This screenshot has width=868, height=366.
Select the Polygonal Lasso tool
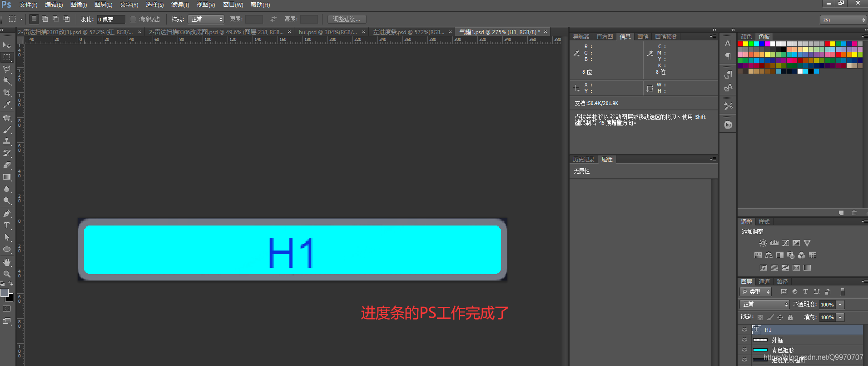click(7, 69)
